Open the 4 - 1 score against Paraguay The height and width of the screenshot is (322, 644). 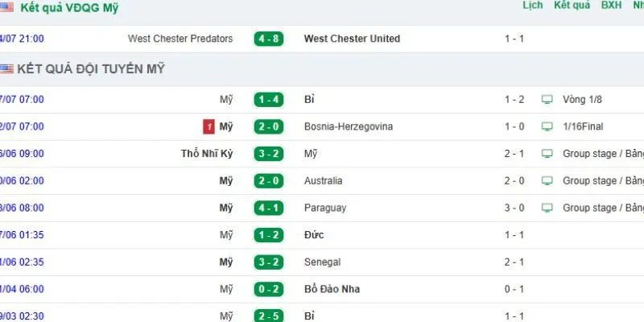tap(269, 208)
